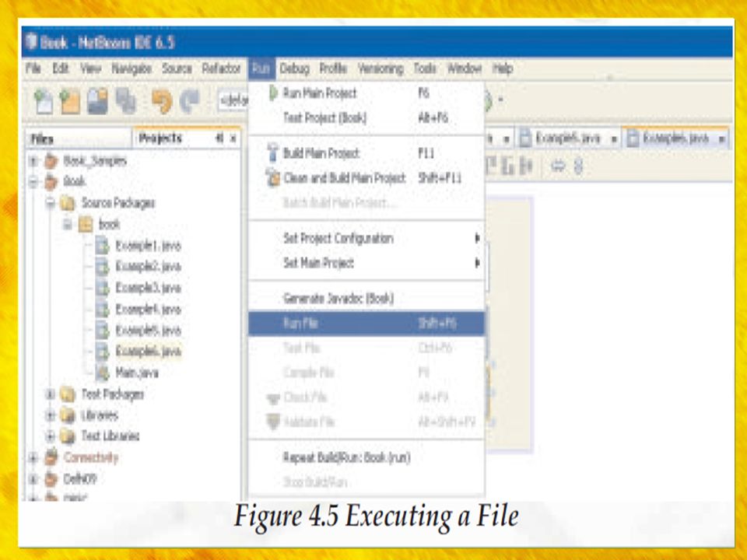Screen dimensions: 747x560
Task: Click the New Project toolbar icon
Action: 71,101
